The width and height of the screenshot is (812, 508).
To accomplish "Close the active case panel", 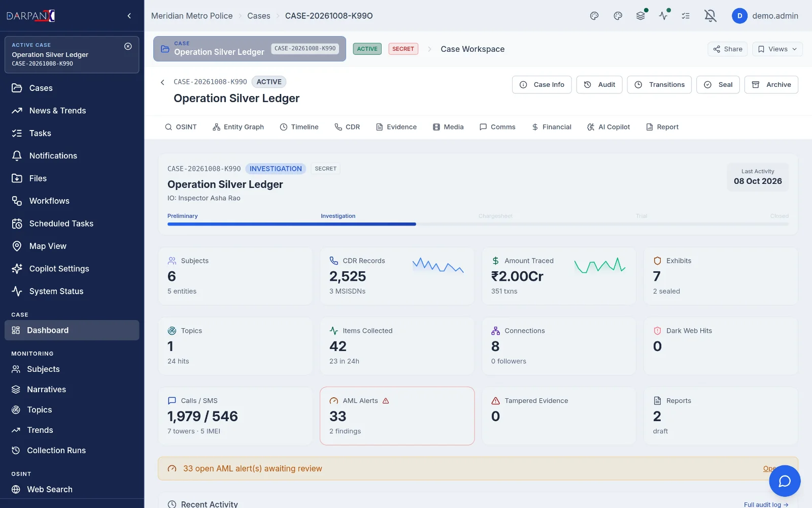I will tap(128, 46).
